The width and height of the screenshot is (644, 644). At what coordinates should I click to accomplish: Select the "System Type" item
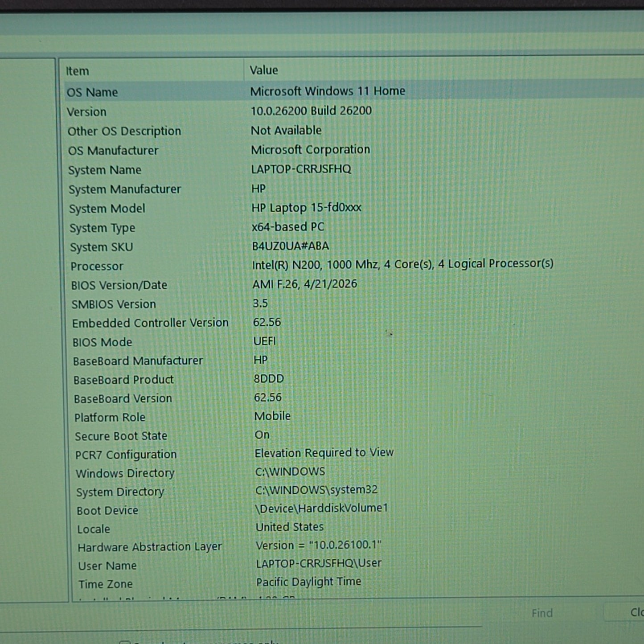103,228
